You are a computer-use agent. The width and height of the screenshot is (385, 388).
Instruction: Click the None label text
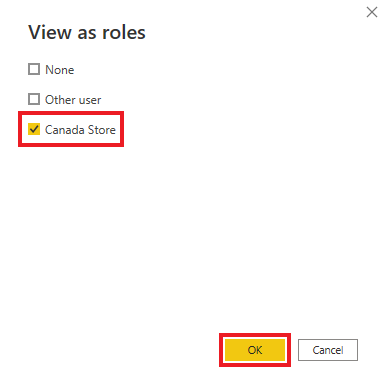[x=60, y=70]
